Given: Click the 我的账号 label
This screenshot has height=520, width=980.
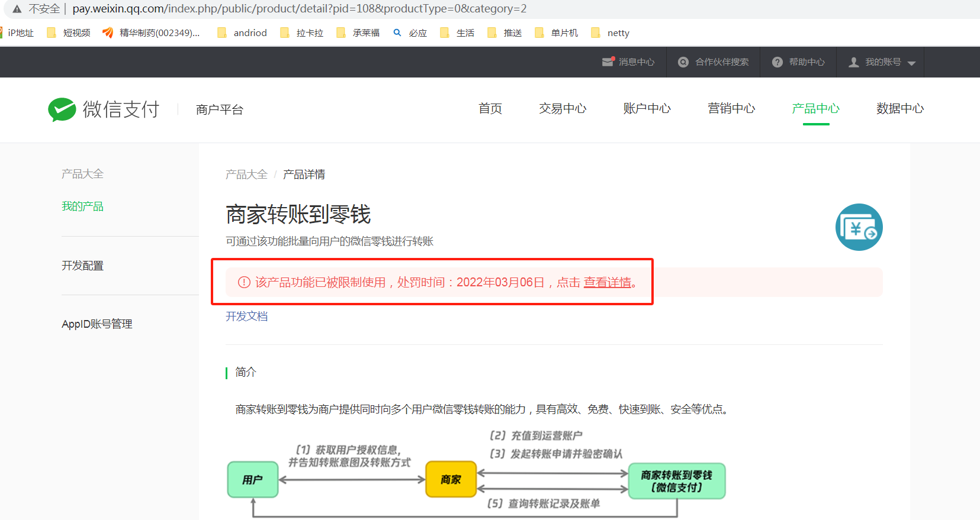Looking at the screenshot, I should click(883, 62).
